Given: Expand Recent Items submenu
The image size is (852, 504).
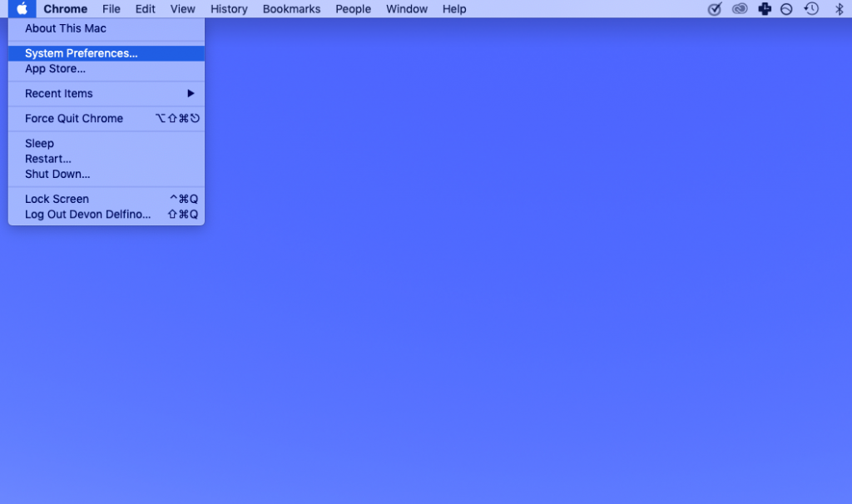Looking at the screenshot, I should tap(106, 93).
